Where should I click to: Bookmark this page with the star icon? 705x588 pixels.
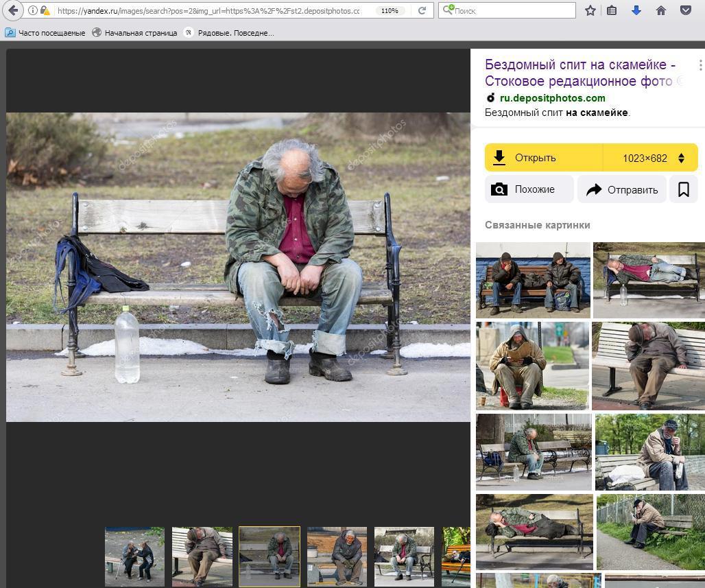point(590,10)
